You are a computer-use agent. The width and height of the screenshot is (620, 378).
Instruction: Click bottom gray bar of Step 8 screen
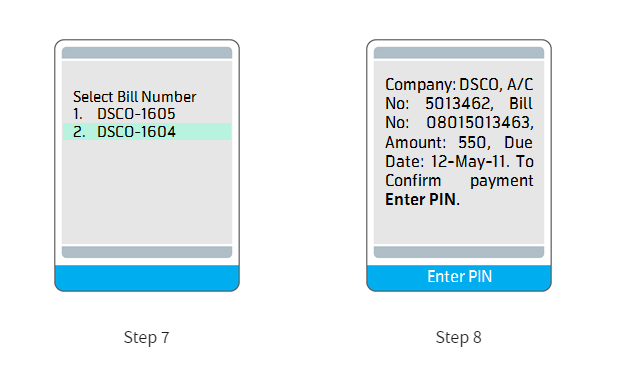click(459, 252)
